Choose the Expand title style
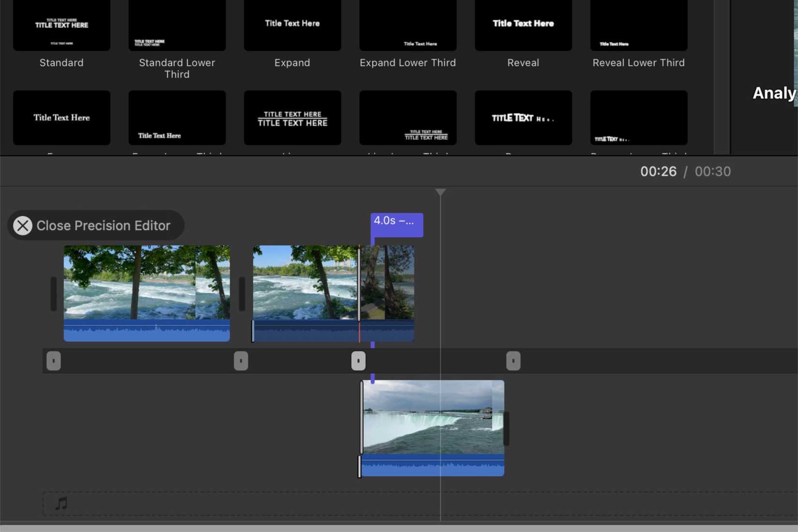The height and width of the screenshot is (532, 798). pyautogui.click(x=292, y=25)
